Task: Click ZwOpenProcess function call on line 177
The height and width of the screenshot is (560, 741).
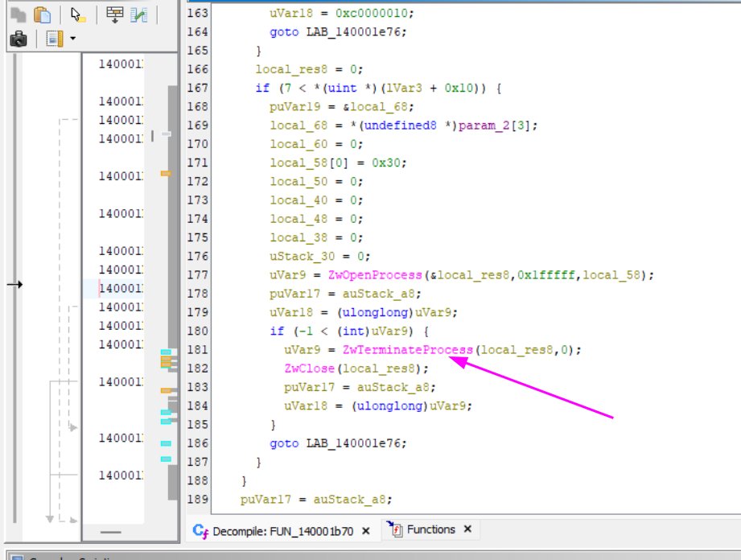Action: click(x=375, y=275)
